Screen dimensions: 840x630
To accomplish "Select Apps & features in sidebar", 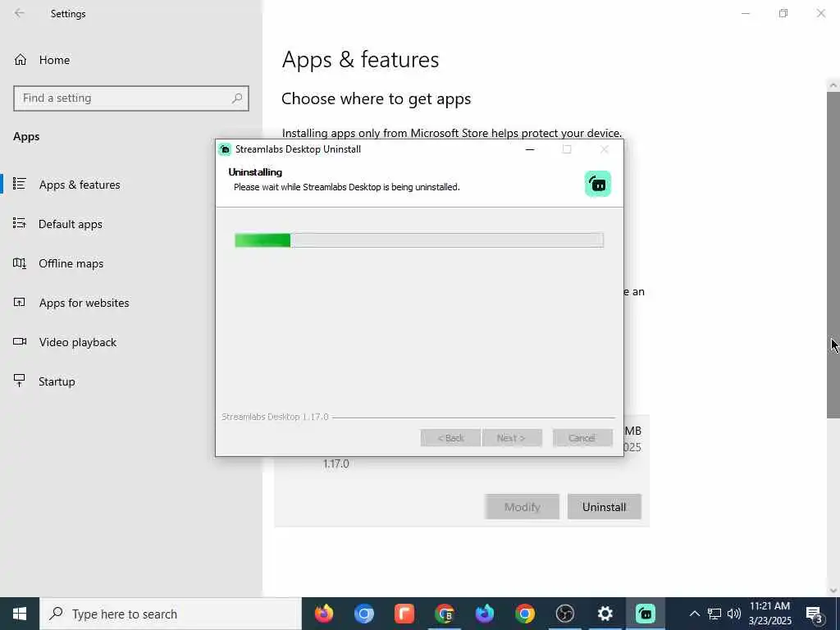I will [x=80, y=185].
